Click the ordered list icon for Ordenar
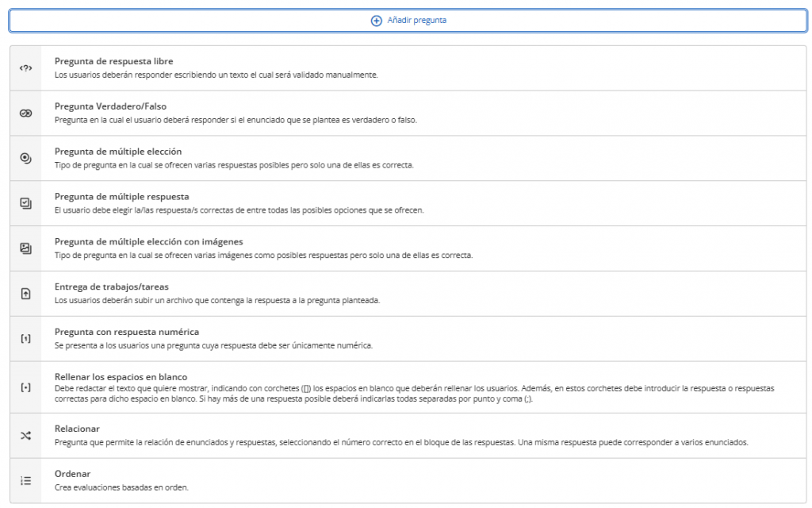812x508 pixels. 25,480
